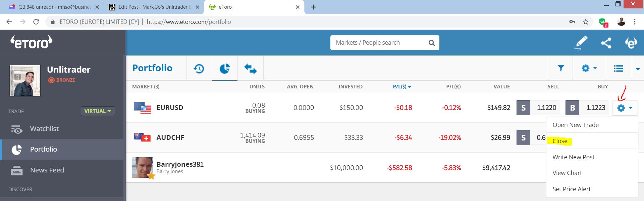Screen dimensions: 644x201
Task: Switch to the Edit Post browser tab
Action: [154, 7]
